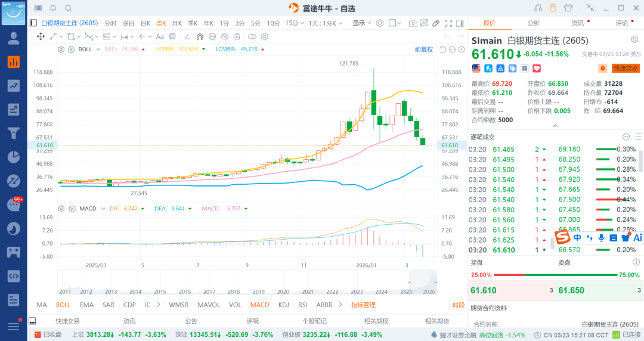
Task: Open the chart screenshot camera tool
Action: pyautogui.click(x=413, y=23)
